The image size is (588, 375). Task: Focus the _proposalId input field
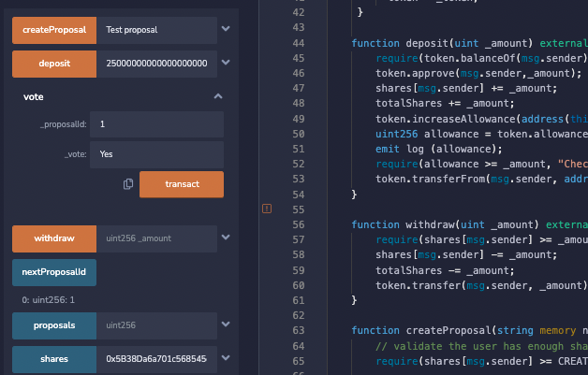pyautogui.click(x=156, y=124)
